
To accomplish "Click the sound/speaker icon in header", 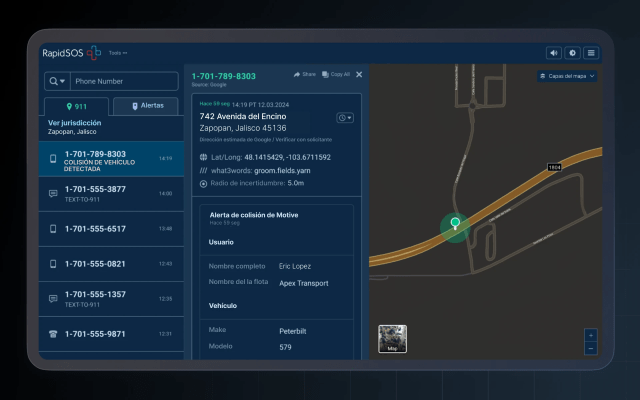I will coord(553,53).
